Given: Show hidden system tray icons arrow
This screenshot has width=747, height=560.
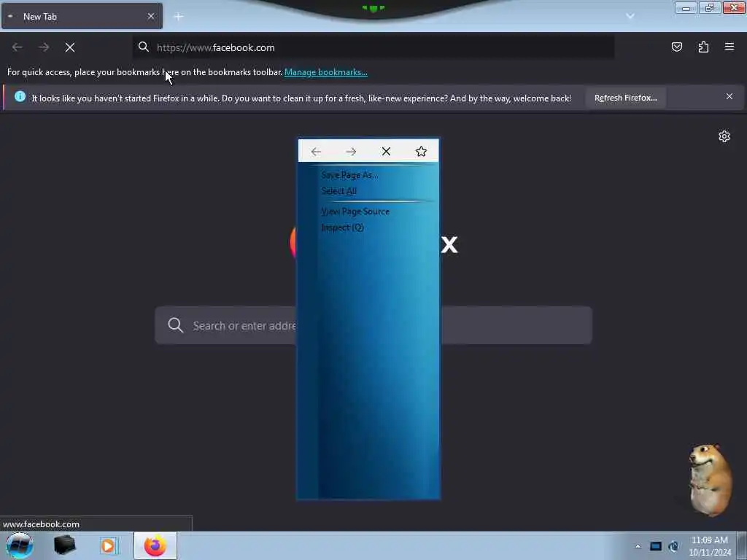Looking at the screenshot, I should pos(638,546).
